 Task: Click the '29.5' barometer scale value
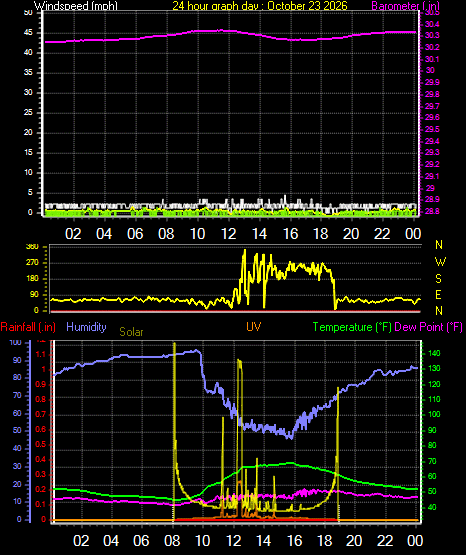[432, 129]
